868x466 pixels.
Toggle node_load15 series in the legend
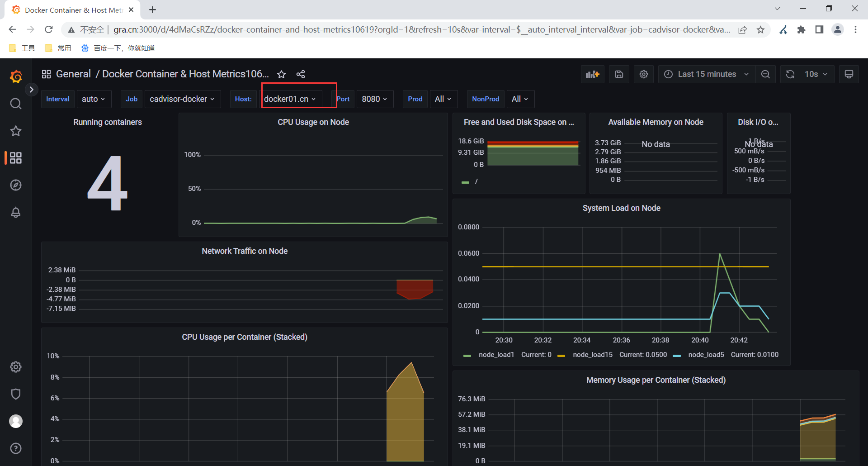tap(593, 355)
